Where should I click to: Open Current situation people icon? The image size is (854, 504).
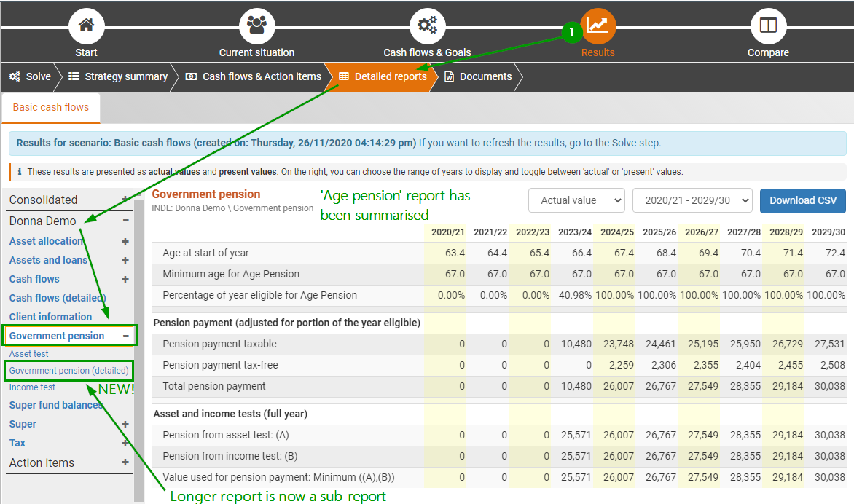pyautogui.click(x=256, y=26)
